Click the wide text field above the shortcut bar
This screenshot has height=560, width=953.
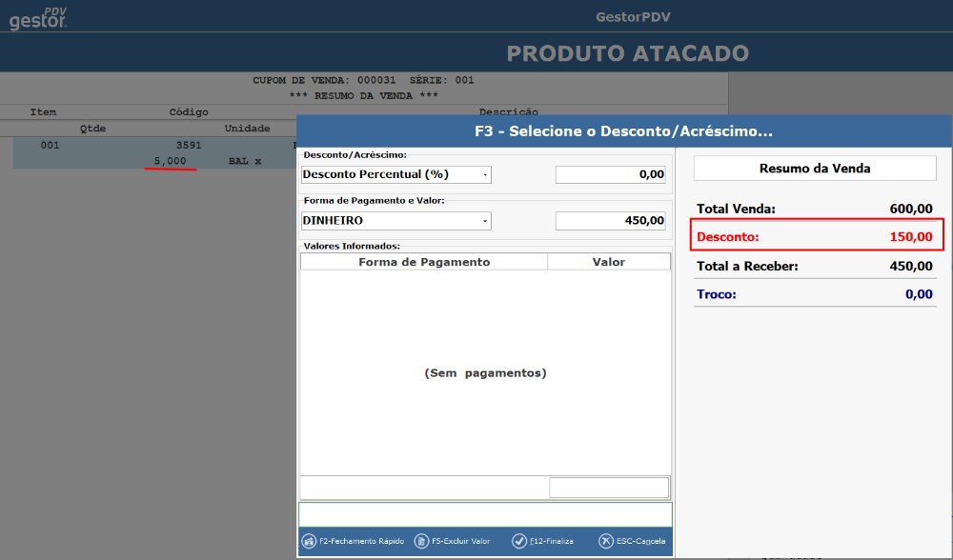[x=485, y=515]
